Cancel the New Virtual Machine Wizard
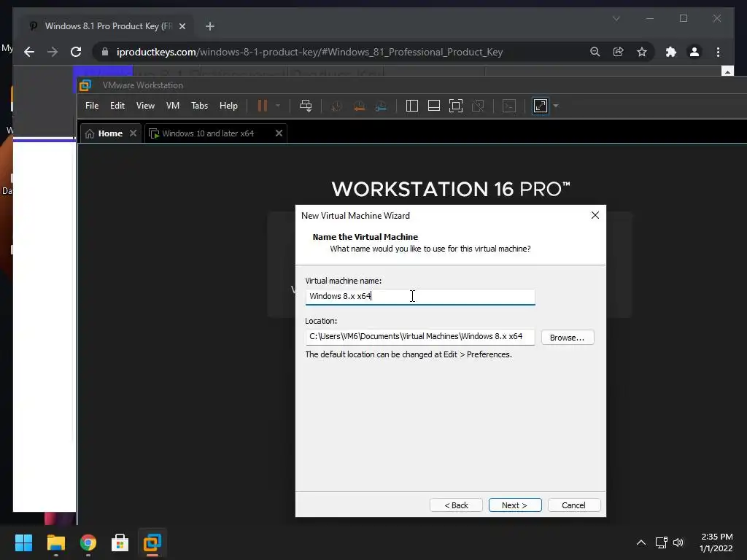This screenshot has width=747, height=560. (573, 505)
